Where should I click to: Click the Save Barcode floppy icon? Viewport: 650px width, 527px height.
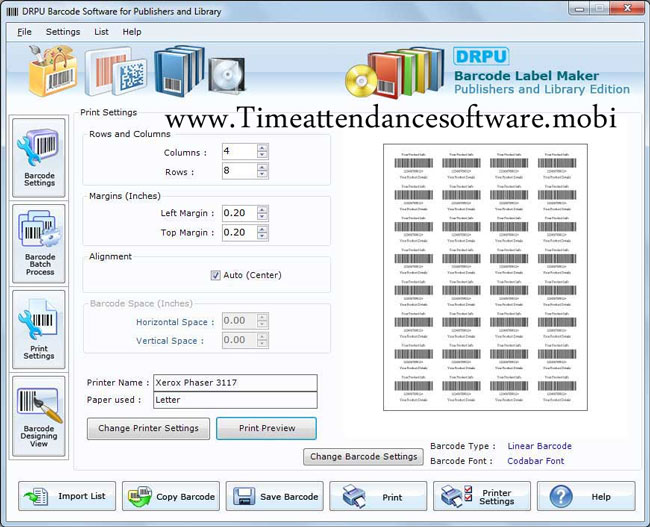click(244, 496)
